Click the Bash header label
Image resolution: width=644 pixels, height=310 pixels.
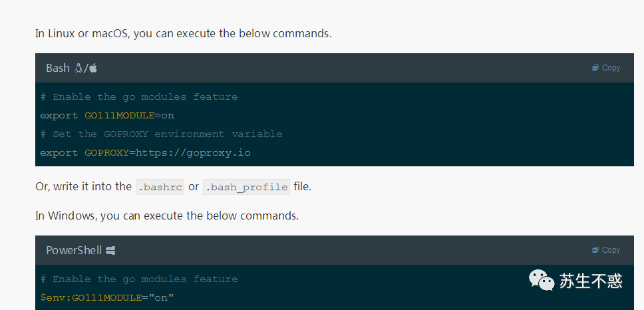tap(58, 68)
